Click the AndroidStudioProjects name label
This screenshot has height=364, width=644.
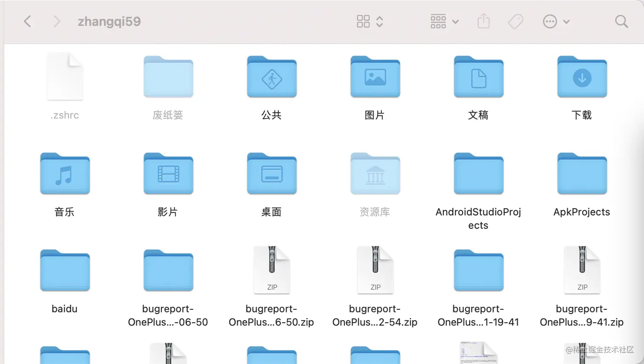pos(478,219)
